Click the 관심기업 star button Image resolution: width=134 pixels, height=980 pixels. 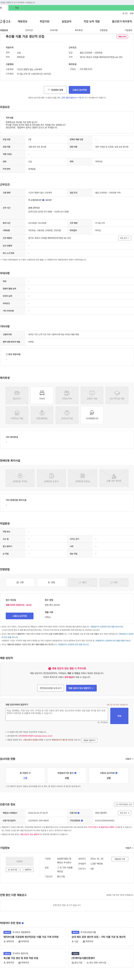coord(13,870)
